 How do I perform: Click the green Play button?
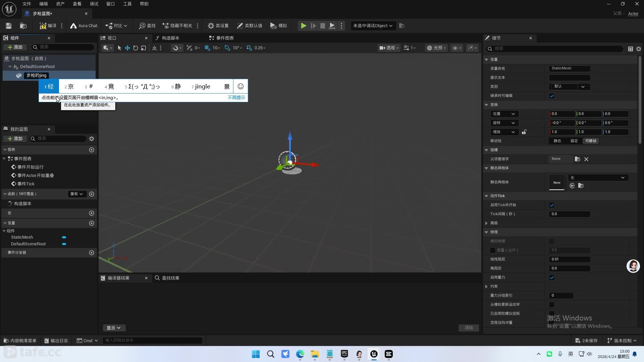click(x=304, y=26)
